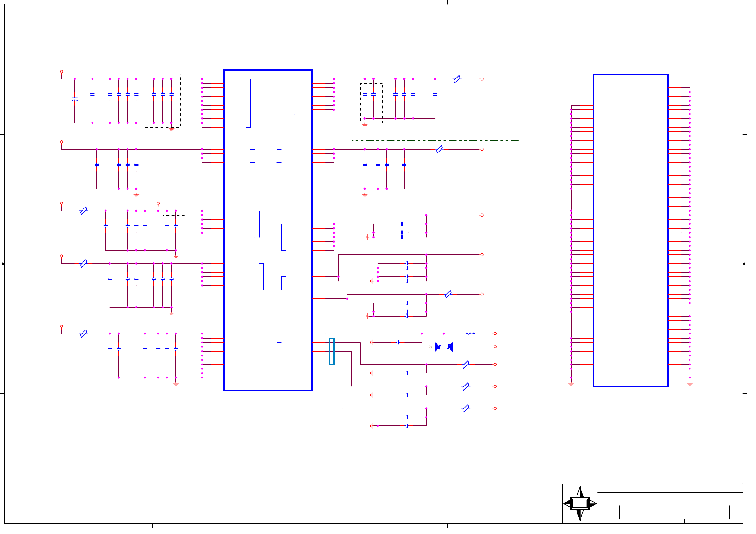
Task: Click the ground symbol below the right connector's right bus
Action: tap(690, 383)
